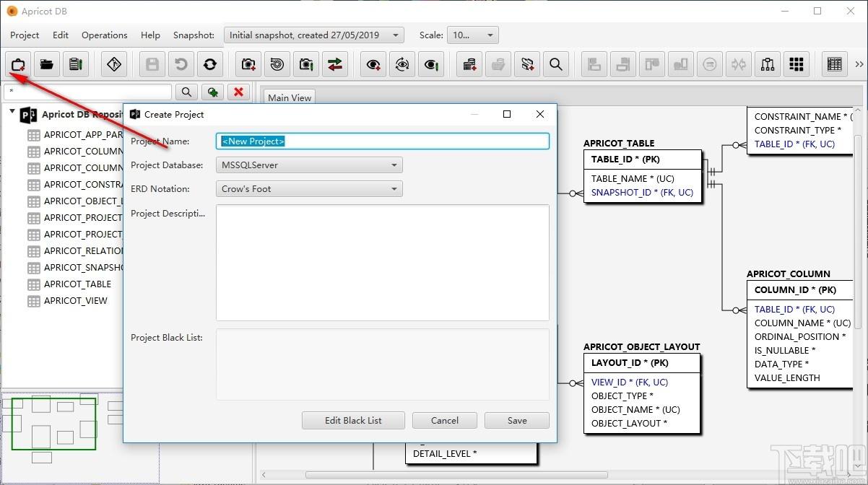This screenshot has height=485, width=868.
Task: Open the Operations menu
Action: coord(104,35)
